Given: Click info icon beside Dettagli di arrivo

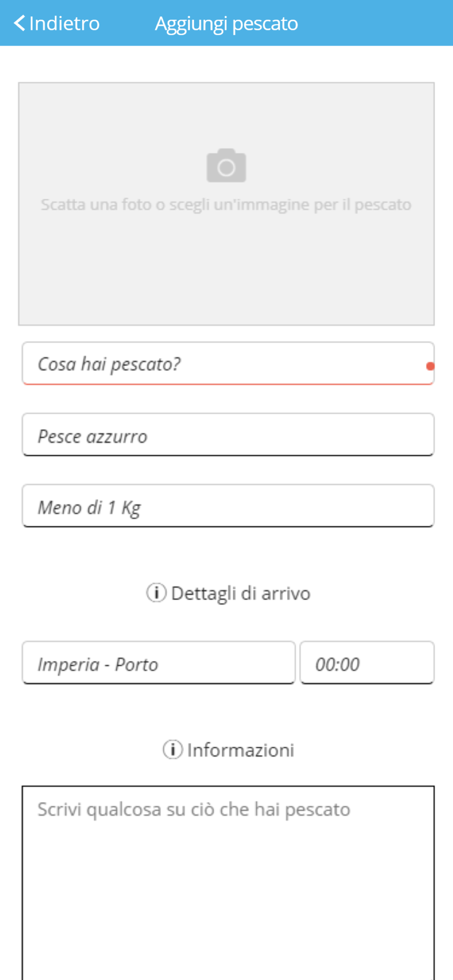Looking at the screenshot, I should coord(156,592).
